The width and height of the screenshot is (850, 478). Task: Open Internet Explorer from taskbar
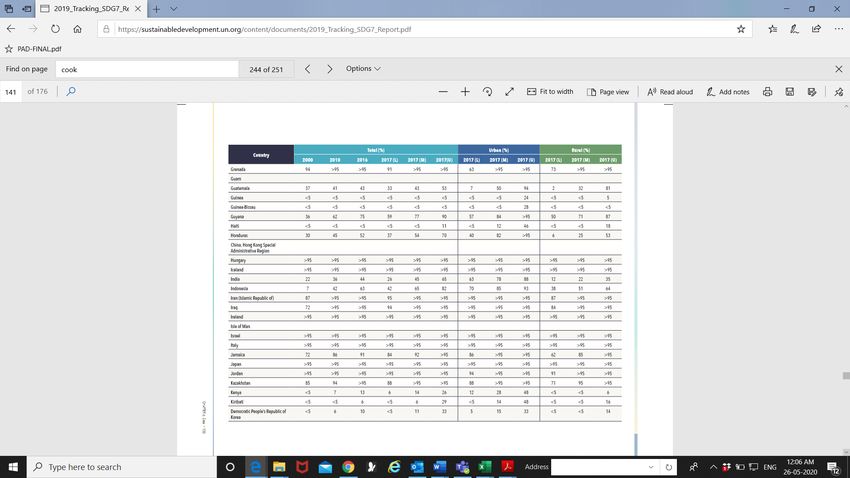pyautogui.click(x=394, y=467)
